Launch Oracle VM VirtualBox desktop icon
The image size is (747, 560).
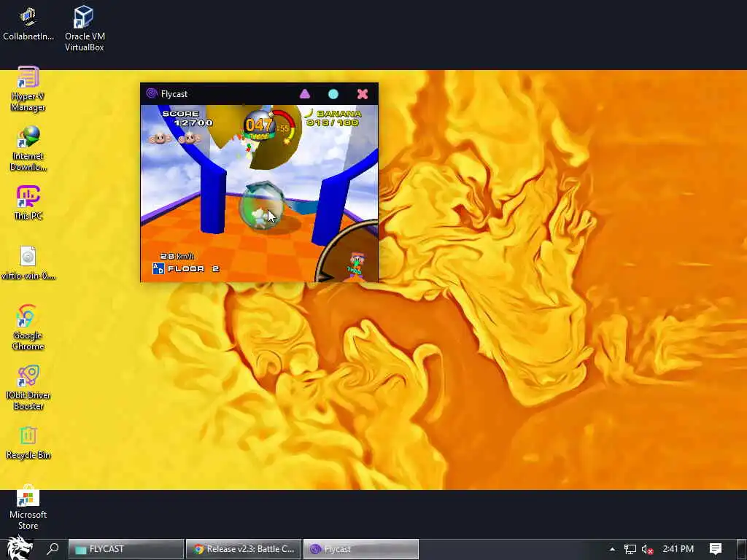tap(85, 28)
